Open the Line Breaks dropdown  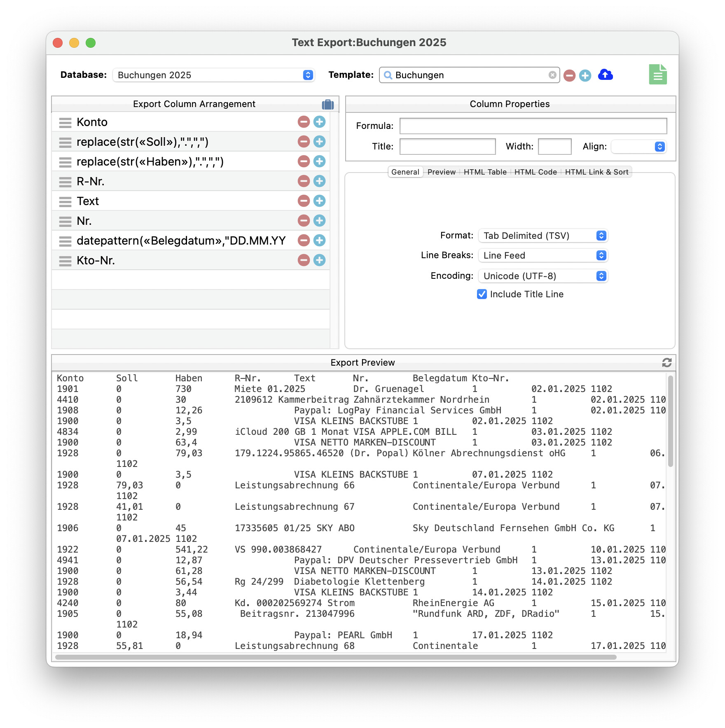tap(543, 255)
